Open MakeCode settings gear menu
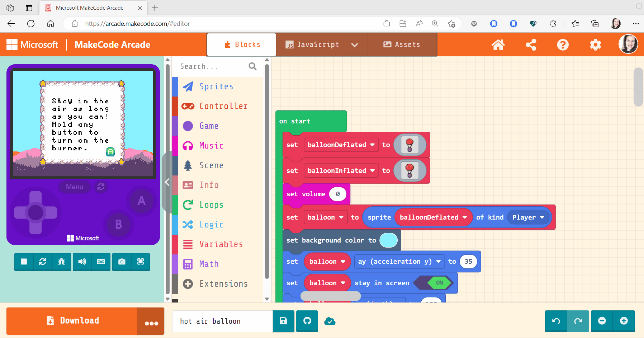The width and height of the screenshot is (644, 338). tap(595, 44)
